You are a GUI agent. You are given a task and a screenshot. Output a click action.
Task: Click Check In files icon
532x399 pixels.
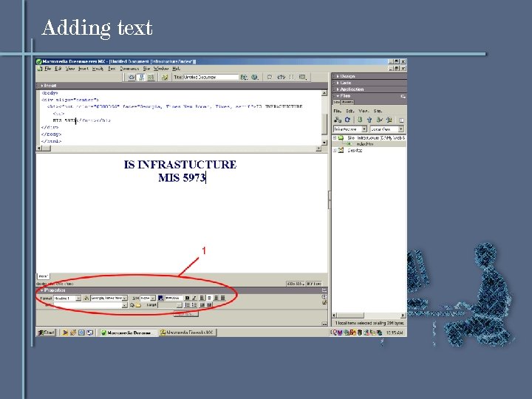[389, 120]
